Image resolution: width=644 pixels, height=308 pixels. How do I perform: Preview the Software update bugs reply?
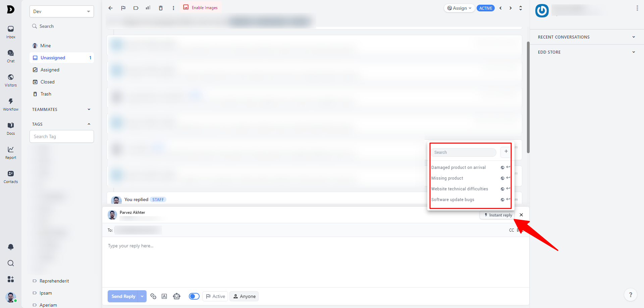(x=502, y=199)
